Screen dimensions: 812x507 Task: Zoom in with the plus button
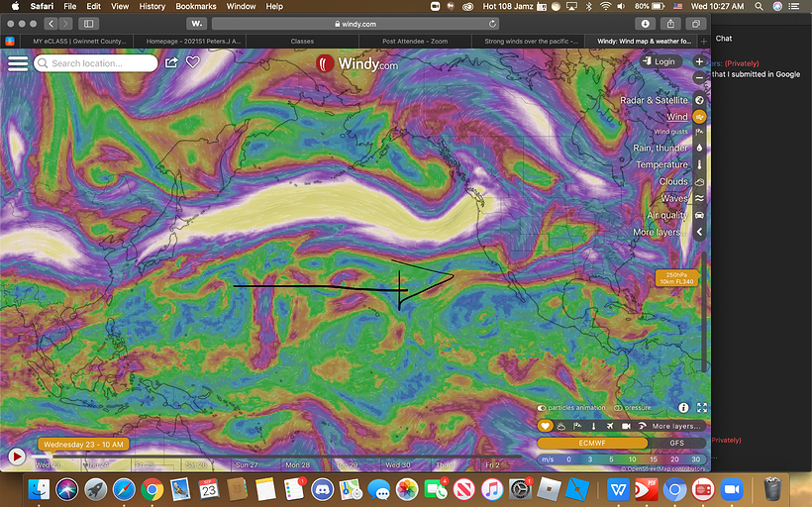tap(699, 61)
